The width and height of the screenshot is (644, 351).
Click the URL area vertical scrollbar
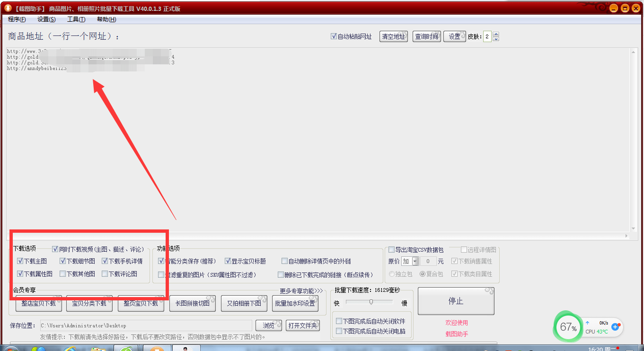[x=634, y=140]
